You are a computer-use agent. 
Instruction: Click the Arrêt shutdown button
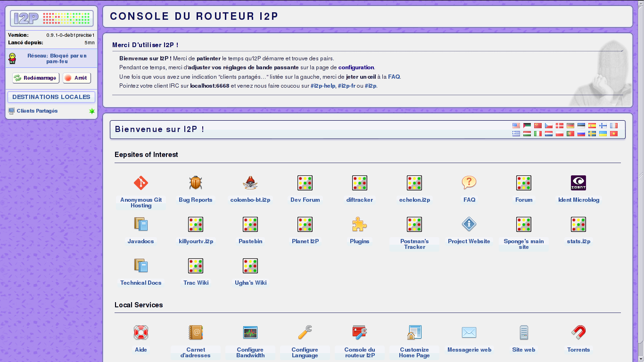pyautogui.click(x=77, y=78)
